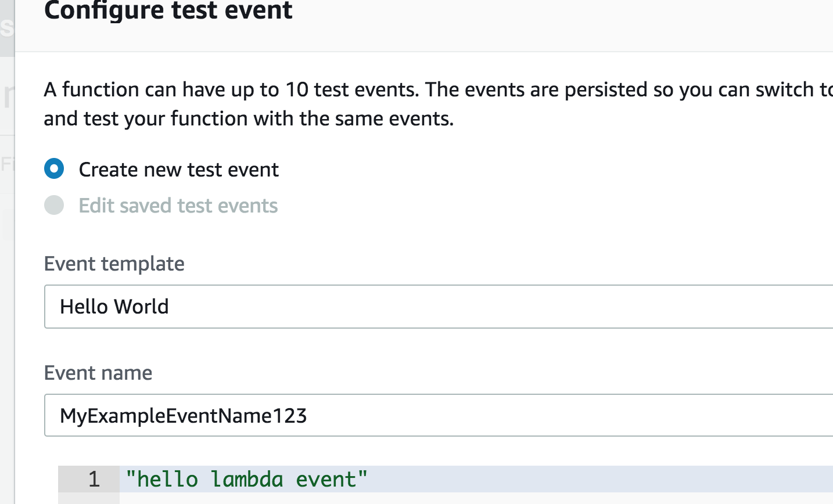This screenshot has width=833, height=504.
Task: Select the 'Create new test event' radio button
Action: coord(53,169)
